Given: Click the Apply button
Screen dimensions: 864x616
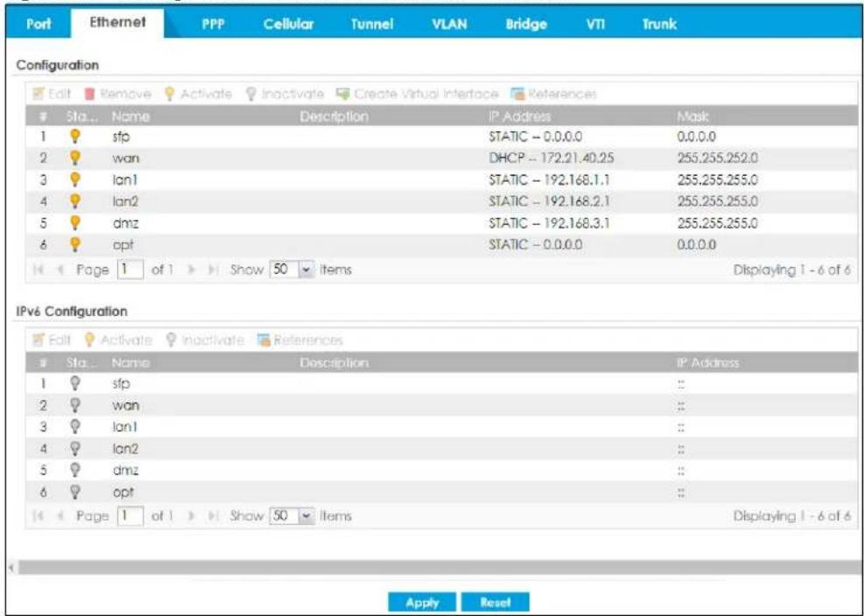Looking at the screenshot, I should pos(422,602).
